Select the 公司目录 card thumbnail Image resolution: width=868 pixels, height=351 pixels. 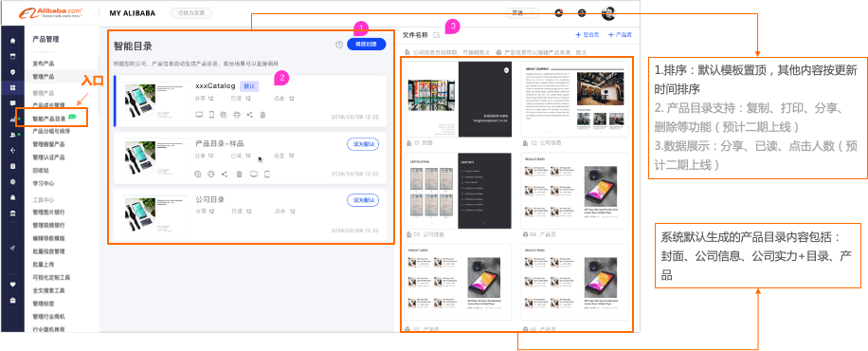pyautogui.click(x=154, y=214)
